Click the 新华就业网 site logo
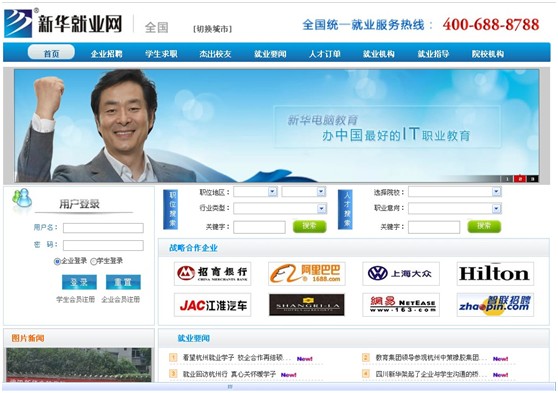The height and width of the screenshot is (393, 558). pos(63,23)
